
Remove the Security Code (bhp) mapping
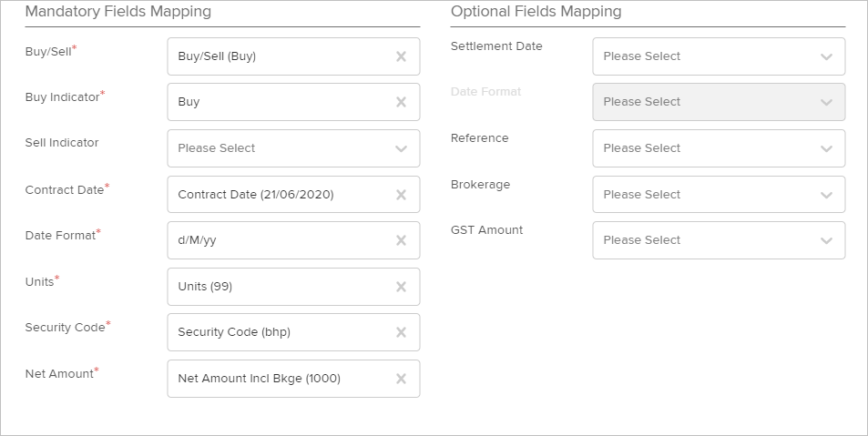(x=402, y=332)
